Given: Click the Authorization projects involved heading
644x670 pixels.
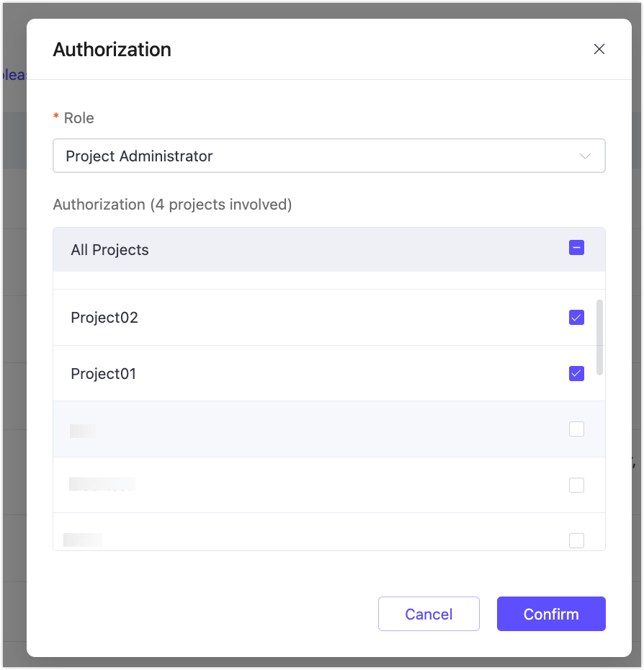Looking at the screenshot, I should 171,205.
